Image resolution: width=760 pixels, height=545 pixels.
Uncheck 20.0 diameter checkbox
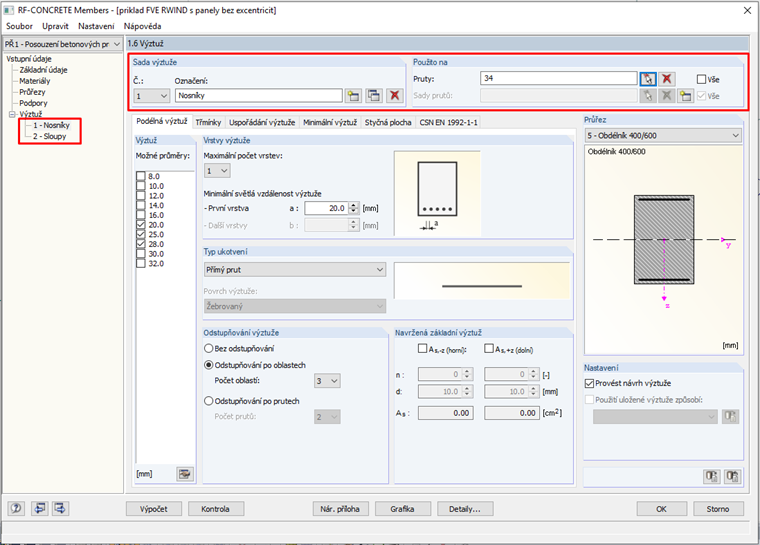(x=141, y=224)
